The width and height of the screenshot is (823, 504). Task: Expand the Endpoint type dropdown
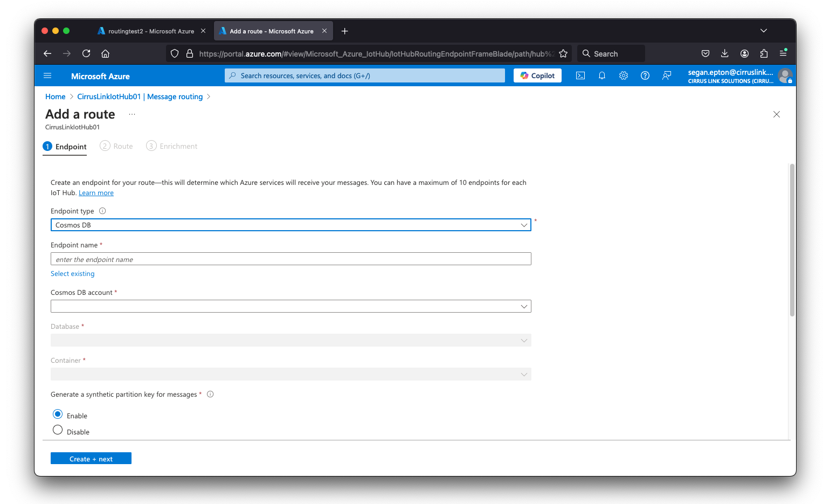coord(291,225)
